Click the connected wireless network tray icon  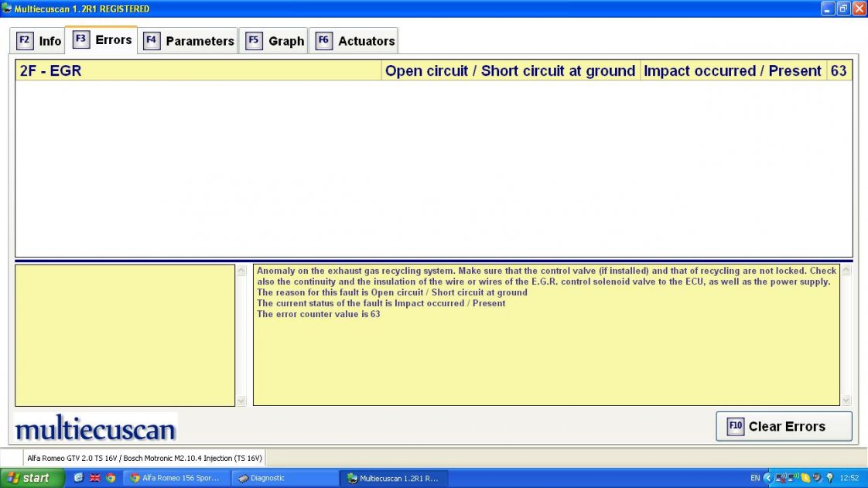pyautogui.click(x=793, y=478)
